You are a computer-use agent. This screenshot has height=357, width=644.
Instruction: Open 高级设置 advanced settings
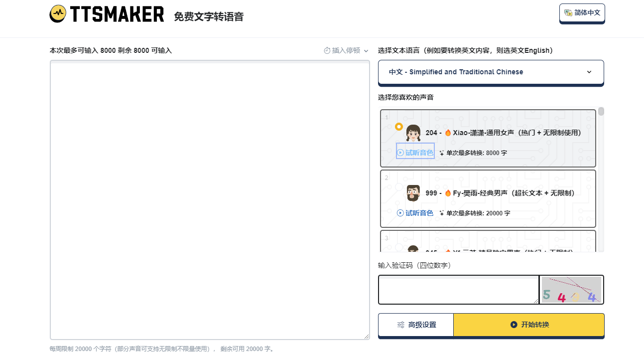pyautogui.click(x=416, y=324)
